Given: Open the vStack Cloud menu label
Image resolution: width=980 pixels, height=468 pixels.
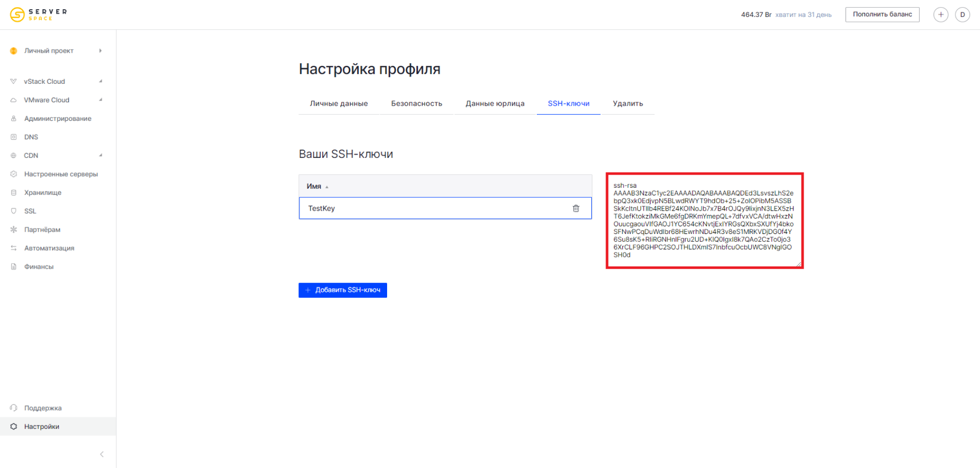Looking at the screenshot, I should coord(44,82).
